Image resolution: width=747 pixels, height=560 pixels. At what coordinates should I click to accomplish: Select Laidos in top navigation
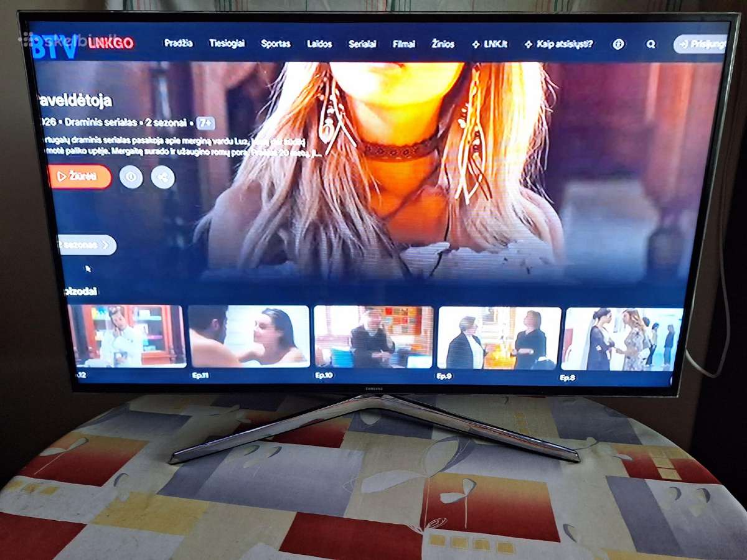(x=319, y=44)
